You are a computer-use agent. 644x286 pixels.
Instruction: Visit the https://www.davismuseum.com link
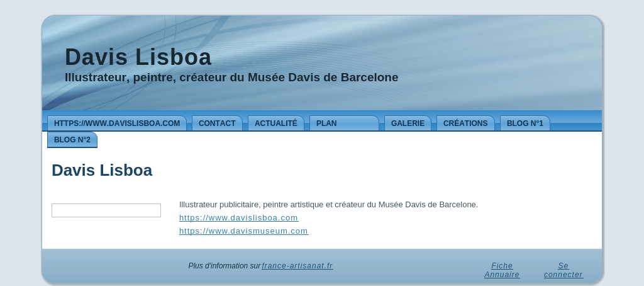point(243,231)
